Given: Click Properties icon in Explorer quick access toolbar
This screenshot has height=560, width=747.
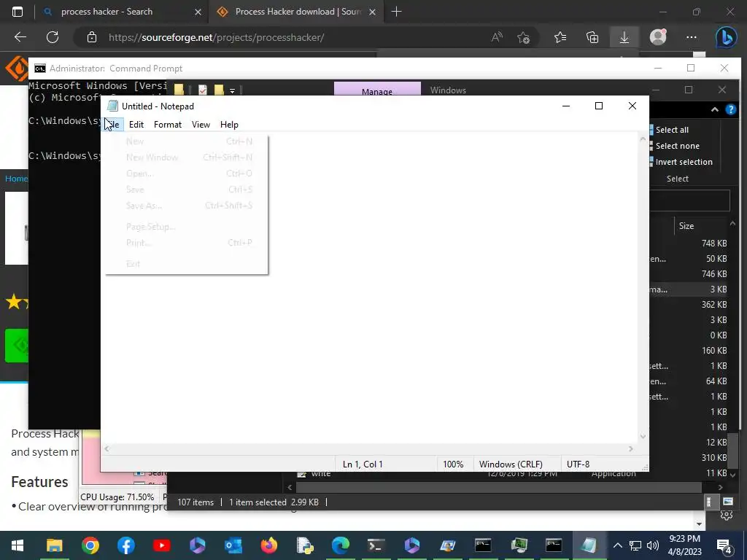Looking at the screenshot, I should [203, 90].
